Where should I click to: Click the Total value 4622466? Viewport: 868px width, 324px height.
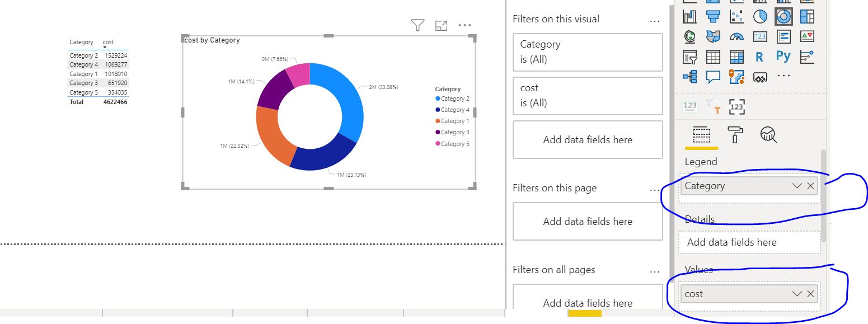click(115, 102)
